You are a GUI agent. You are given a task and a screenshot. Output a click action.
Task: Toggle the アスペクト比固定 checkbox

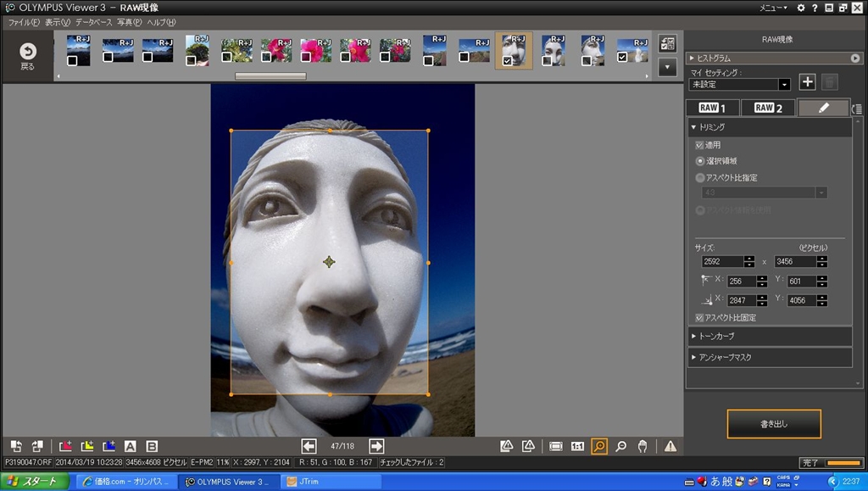(x=699, y=318)
